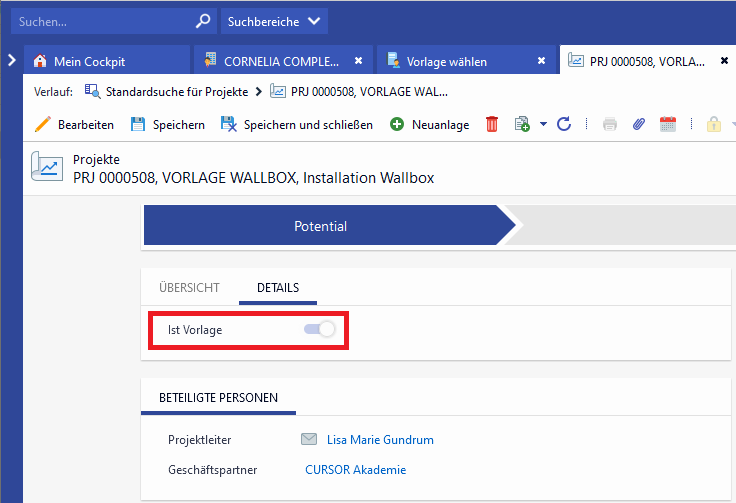The width and height of the screenshot is (736, 503).
Task: Close the Vorlage wählen tab
Action: click(x=541, y=61)
